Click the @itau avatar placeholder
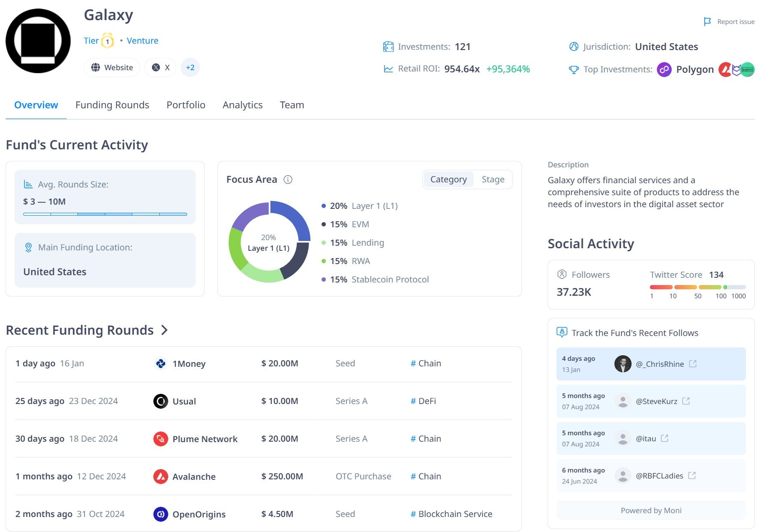Screen dimensions: 760x532 (x=623, y=438)
